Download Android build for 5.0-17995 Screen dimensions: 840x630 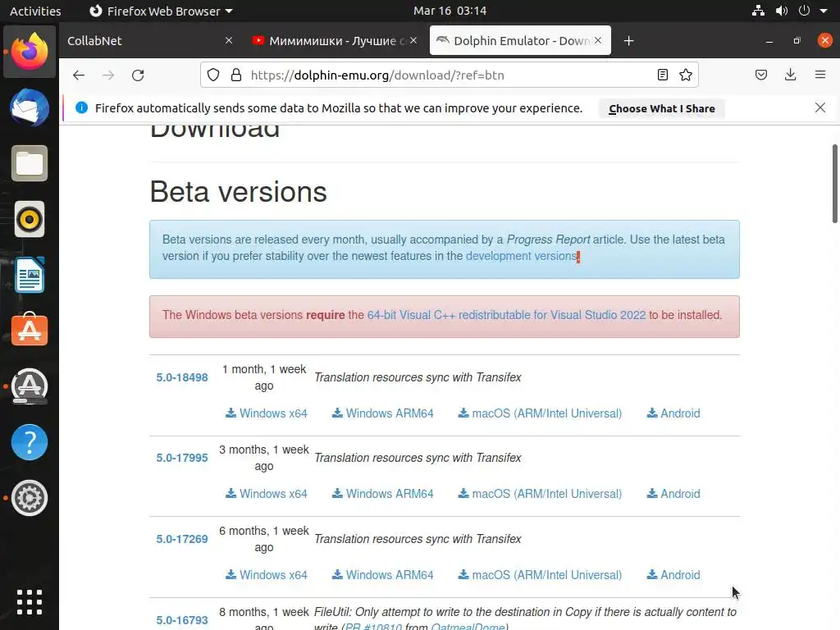click(x=673, y=493)
